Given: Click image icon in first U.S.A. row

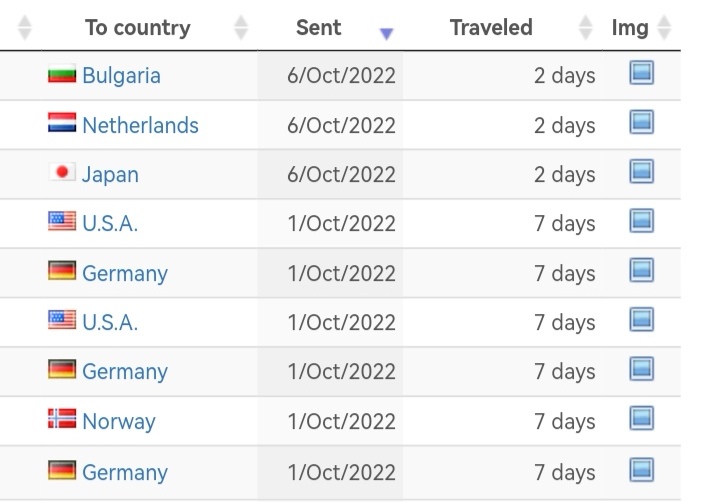Looking at the screenshot, I should (641, 221).
